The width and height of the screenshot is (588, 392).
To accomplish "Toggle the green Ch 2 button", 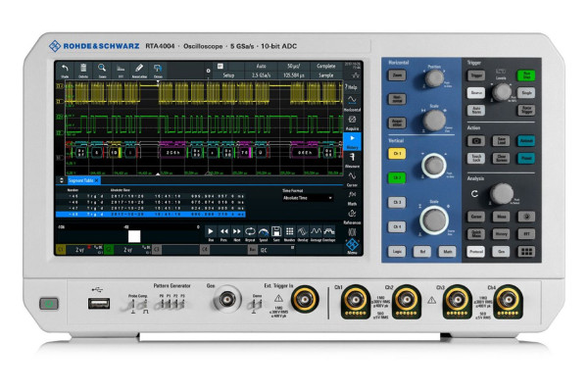I will pyautogui.click(x=398, y=178).
